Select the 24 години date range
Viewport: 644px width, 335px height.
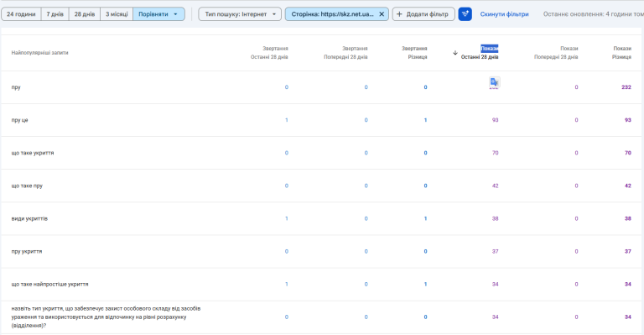click(21, 14)
